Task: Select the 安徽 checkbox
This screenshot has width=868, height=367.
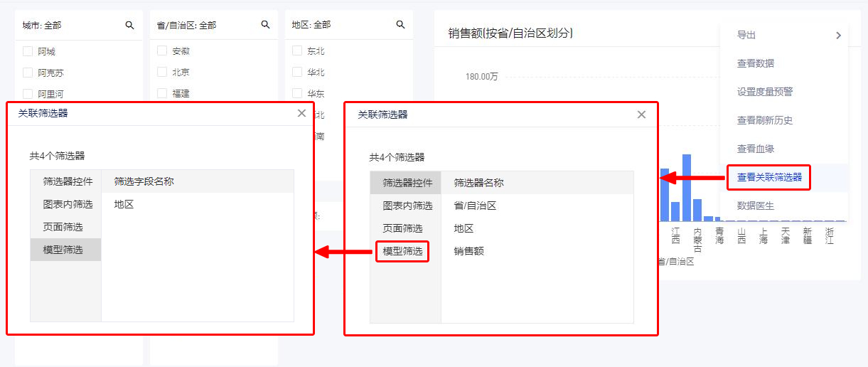Action: (162, 51)
